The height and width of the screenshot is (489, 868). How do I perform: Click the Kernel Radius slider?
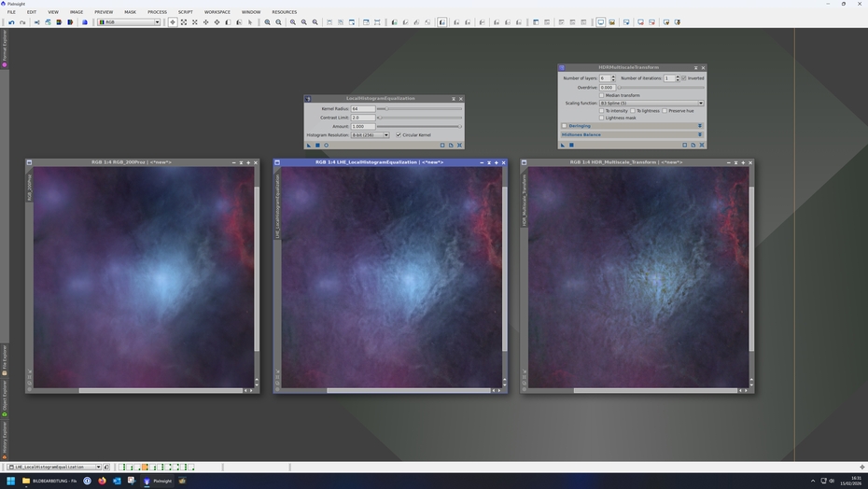point(420,109)
